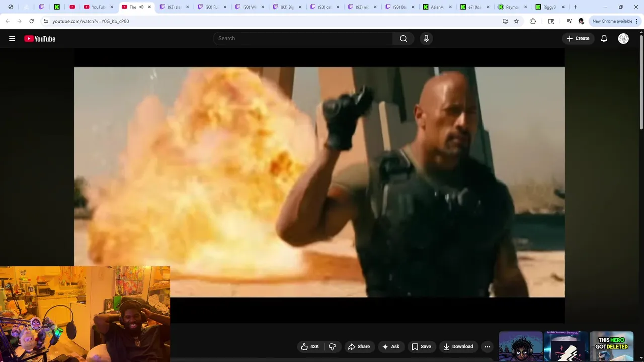This screenshot has height=362, width=644.
Task: Close the active 'The' YouTube tab
Action: [149, 7]
